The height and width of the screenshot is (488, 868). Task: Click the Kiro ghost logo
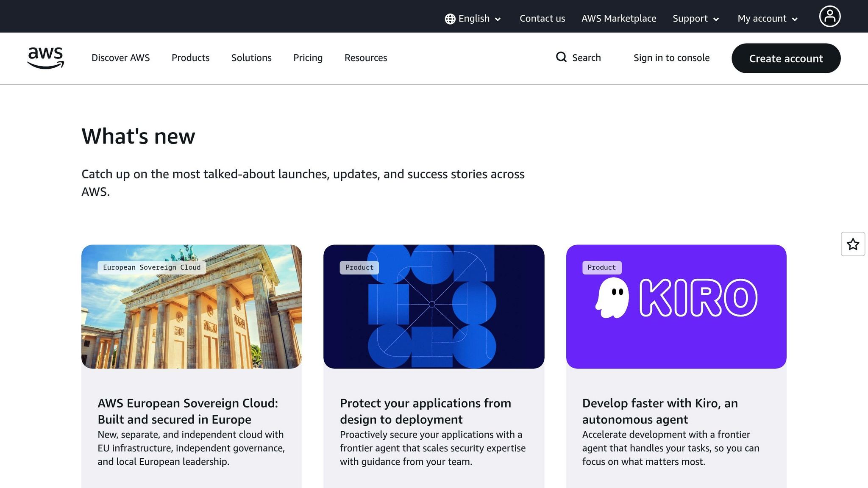(612, 298)
